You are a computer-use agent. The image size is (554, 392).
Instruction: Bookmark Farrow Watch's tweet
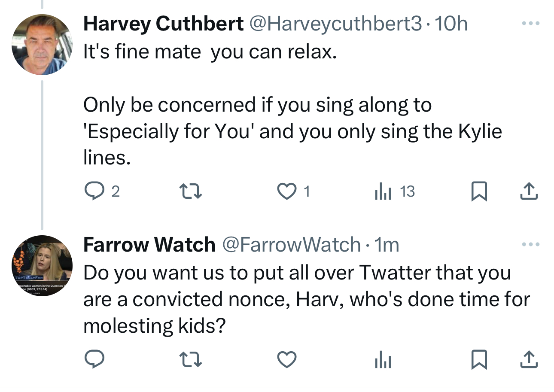(x=479, y=360)
